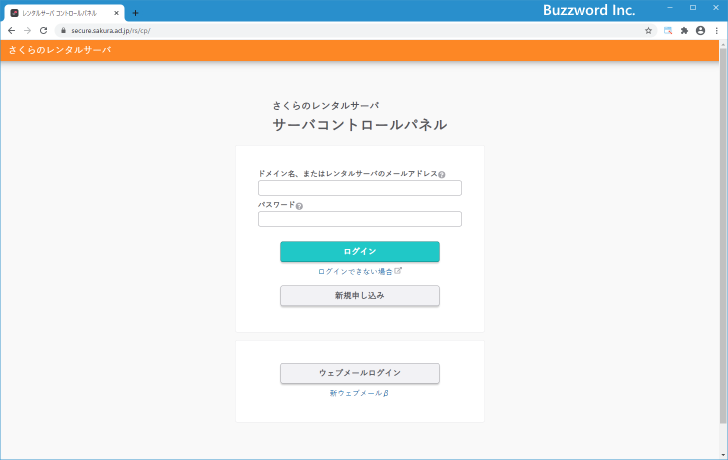
Task: Bookmark this page with the star icon
Action: click(x=648, y=31)
